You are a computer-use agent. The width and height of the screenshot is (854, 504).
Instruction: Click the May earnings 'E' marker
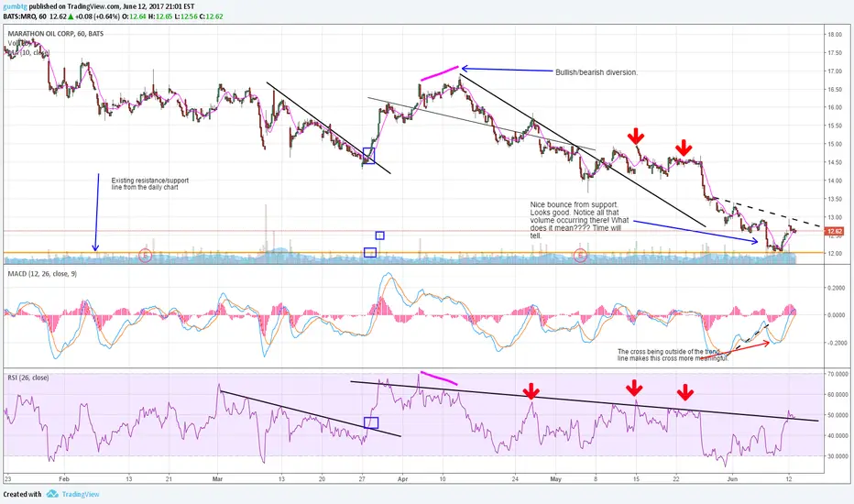tap(581, 255)
